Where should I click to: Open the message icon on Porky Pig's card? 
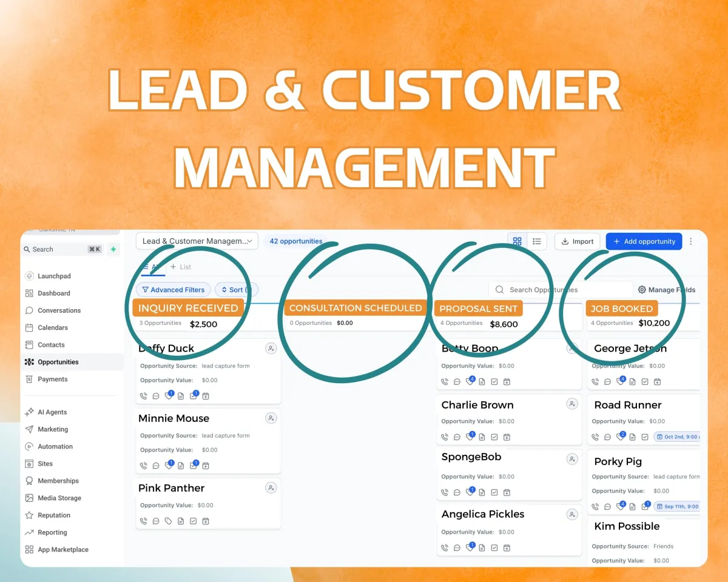pos(607,506)
